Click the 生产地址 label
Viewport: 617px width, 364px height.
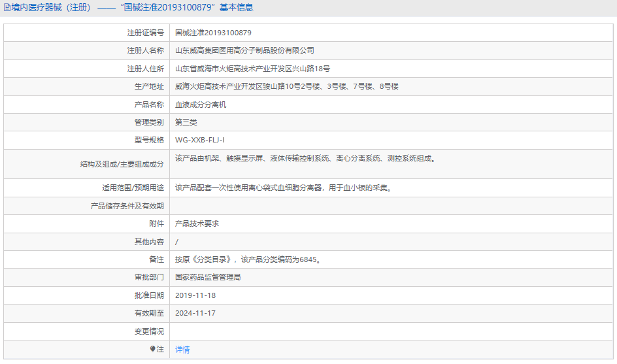click(149, 86)
